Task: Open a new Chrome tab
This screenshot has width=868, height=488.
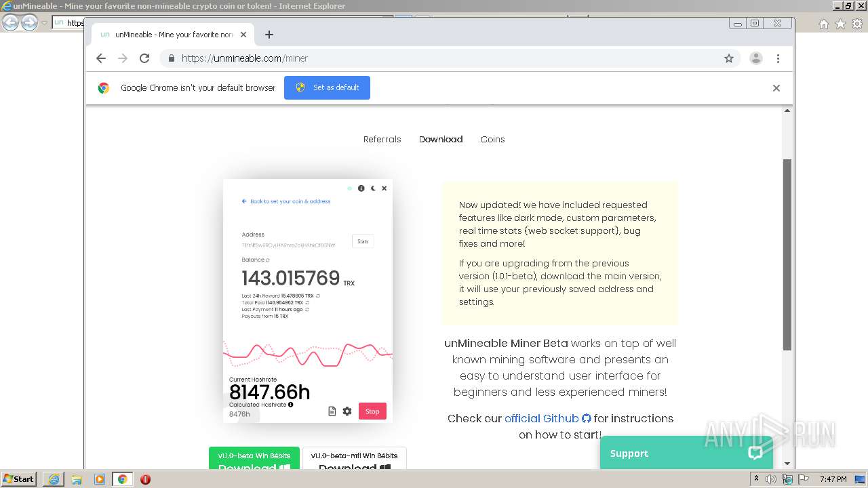Action: (269, 35)
